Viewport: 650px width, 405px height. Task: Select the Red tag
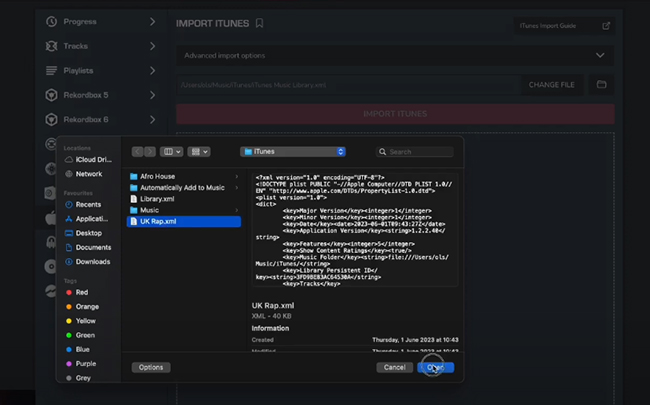pos(77,292)
